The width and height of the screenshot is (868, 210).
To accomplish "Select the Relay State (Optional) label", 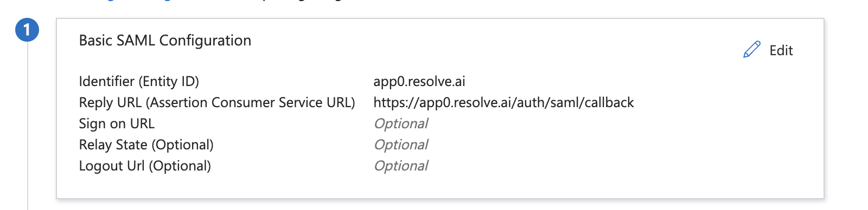I will click(x=146, y=145).
